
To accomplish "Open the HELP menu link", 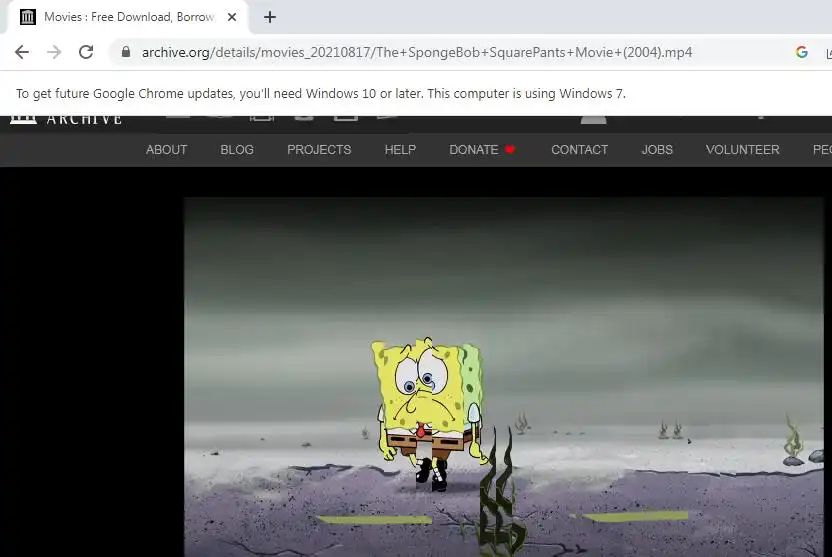I will [400, 150].
